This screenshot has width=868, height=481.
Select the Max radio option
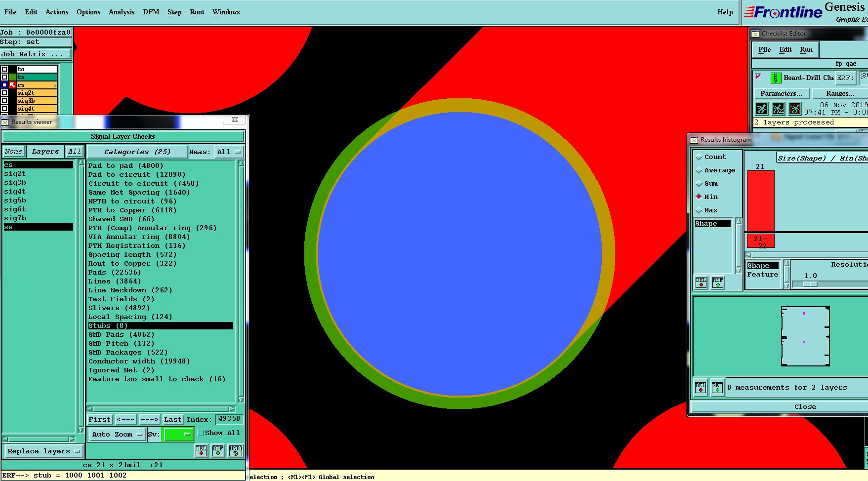coord(699,210)
